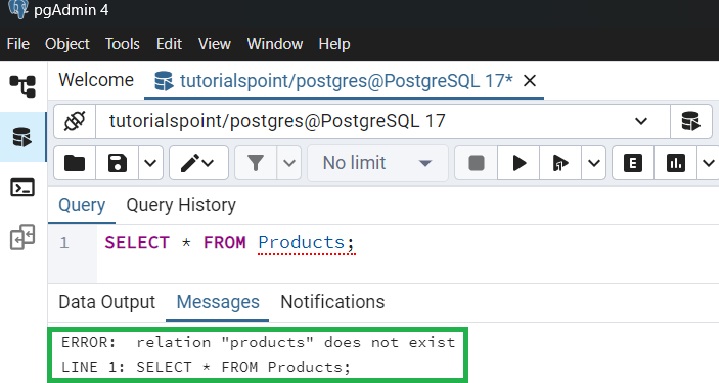Click the Products table name in query
Screen dimensions: 719x383
[301, 243]
